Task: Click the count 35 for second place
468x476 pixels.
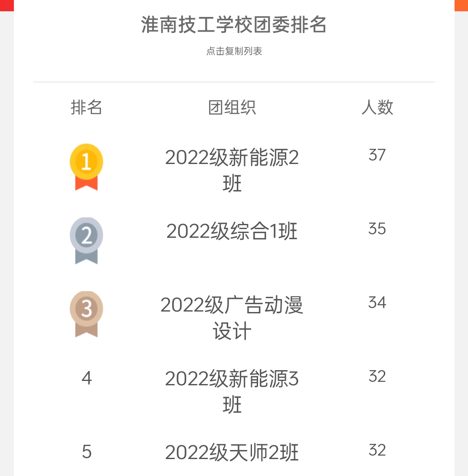Action: point(377,229)
